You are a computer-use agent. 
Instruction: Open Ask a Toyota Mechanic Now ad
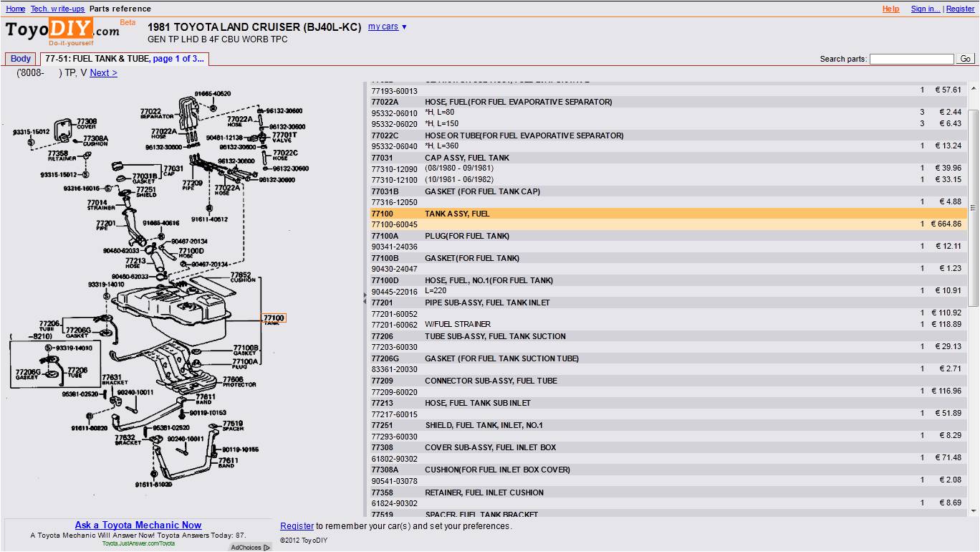(138, 525)
